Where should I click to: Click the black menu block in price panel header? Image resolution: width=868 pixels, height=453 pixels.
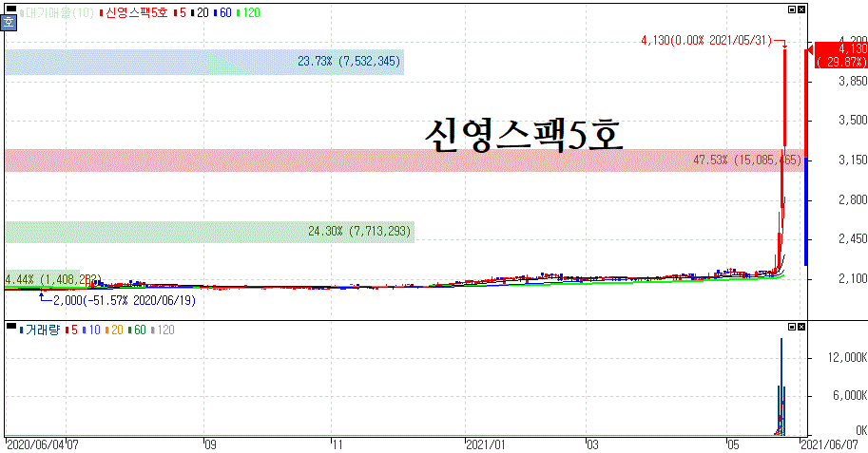pyautogui.click(x=11, y=9)
